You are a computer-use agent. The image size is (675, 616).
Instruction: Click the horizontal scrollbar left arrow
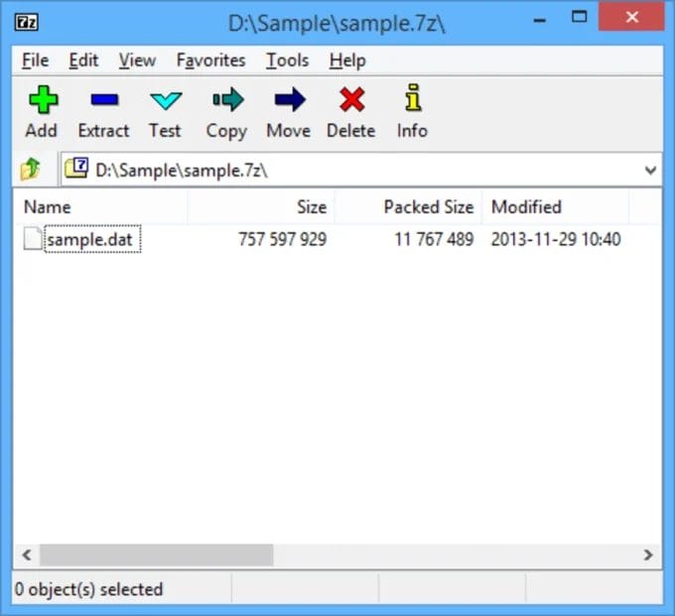click(x=27, y=555)
